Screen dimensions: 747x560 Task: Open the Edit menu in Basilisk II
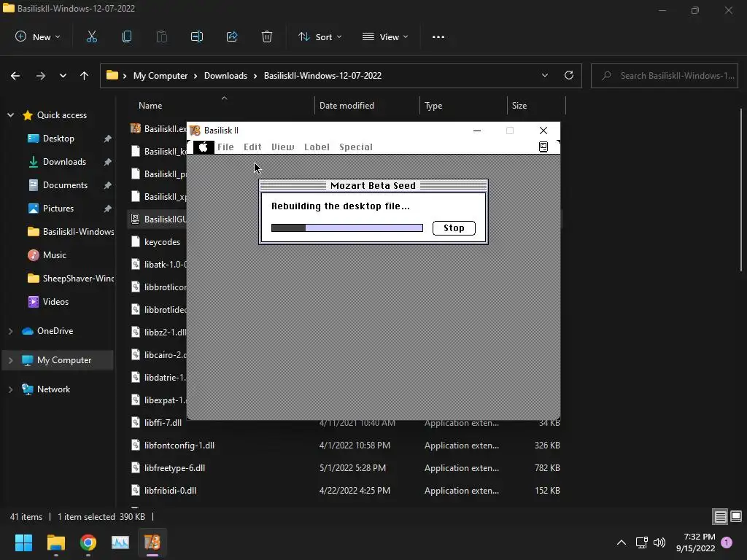click(252, 147)
